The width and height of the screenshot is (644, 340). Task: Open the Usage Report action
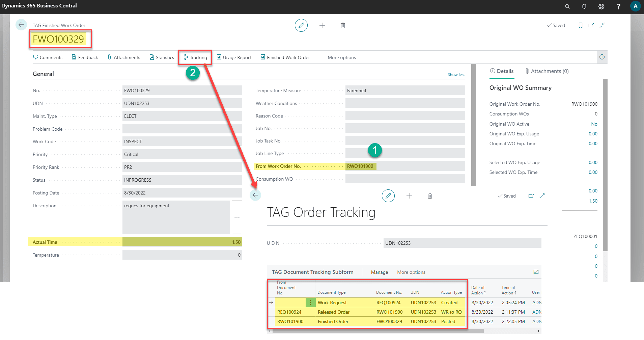click(234, 57)
